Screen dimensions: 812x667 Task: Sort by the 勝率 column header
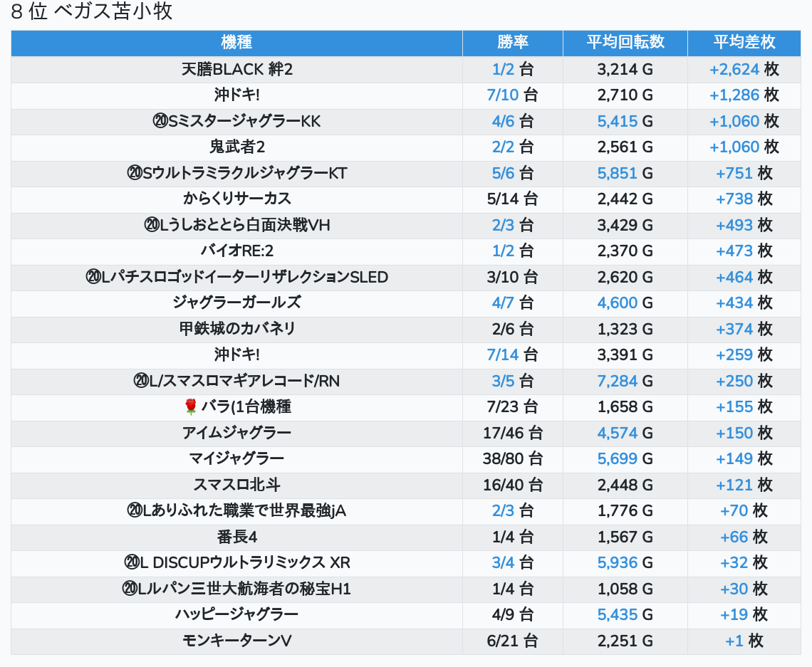tap(512, 43)
